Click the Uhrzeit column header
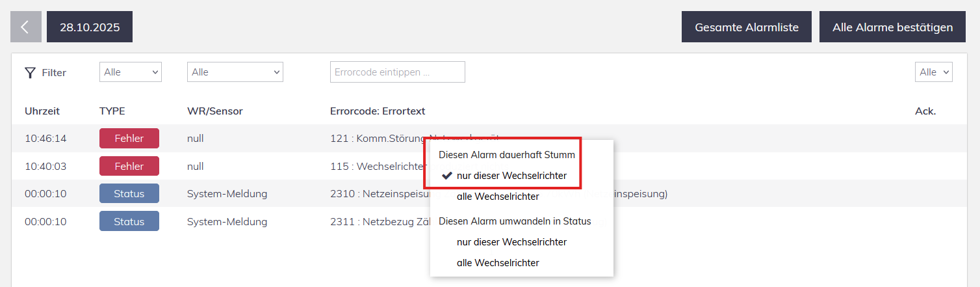The image size is (980, 287). (x=42, y=111)
